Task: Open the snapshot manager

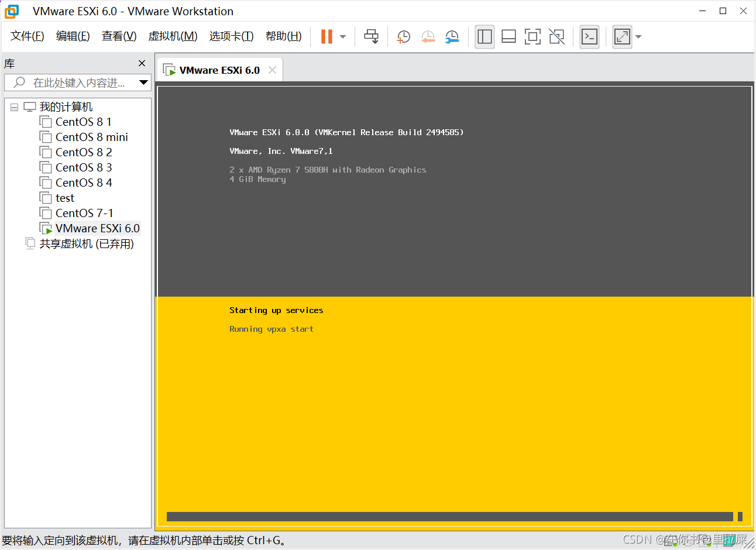Action: pyautogui.click(x=452, y=37)
